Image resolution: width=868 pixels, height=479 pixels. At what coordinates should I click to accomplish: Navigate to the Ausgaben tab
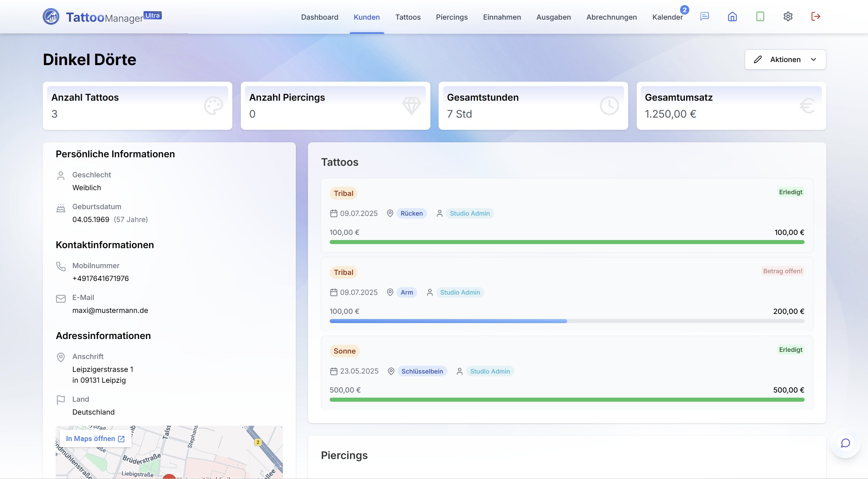(554, 17)
